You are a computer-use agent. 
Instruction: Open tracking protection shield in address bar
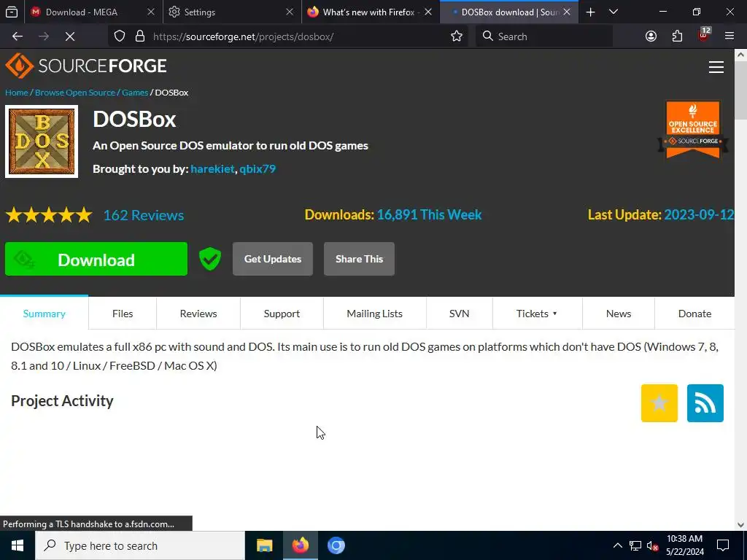click(120, 36)
